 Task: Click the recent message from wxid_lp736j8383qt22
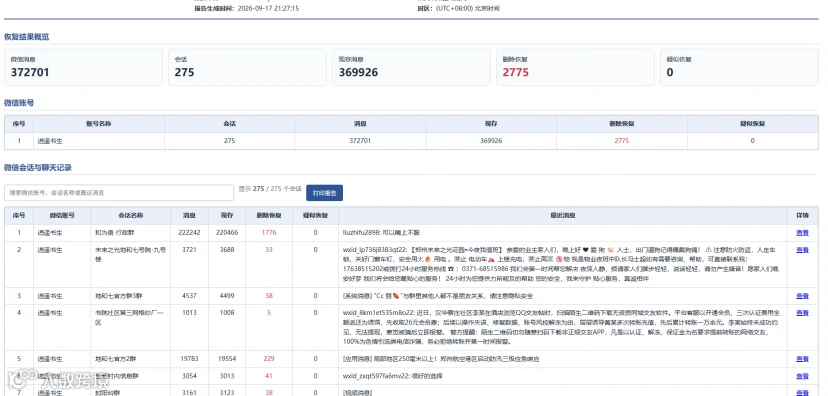(x=562, y=264)
